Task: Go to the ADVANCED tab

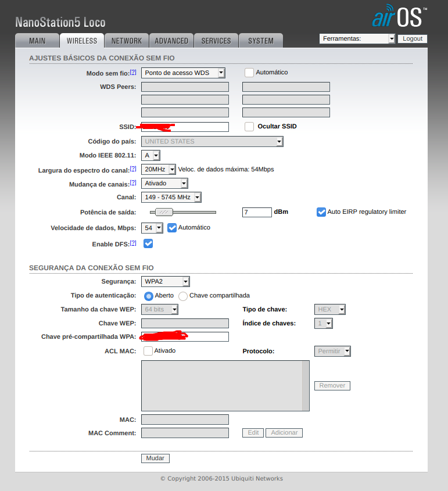Action: (x=171, y=41)
